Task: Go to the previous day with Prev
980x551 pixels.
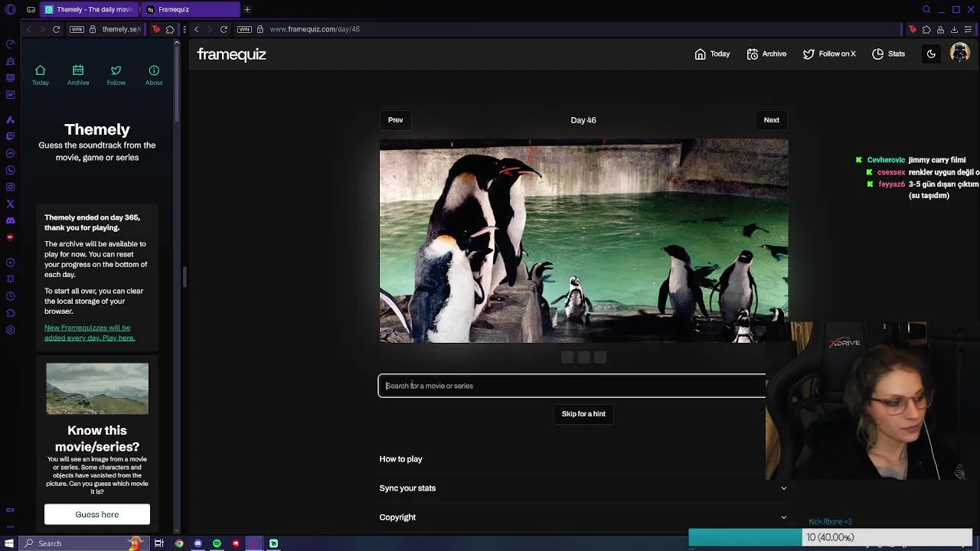Action: 395,120
